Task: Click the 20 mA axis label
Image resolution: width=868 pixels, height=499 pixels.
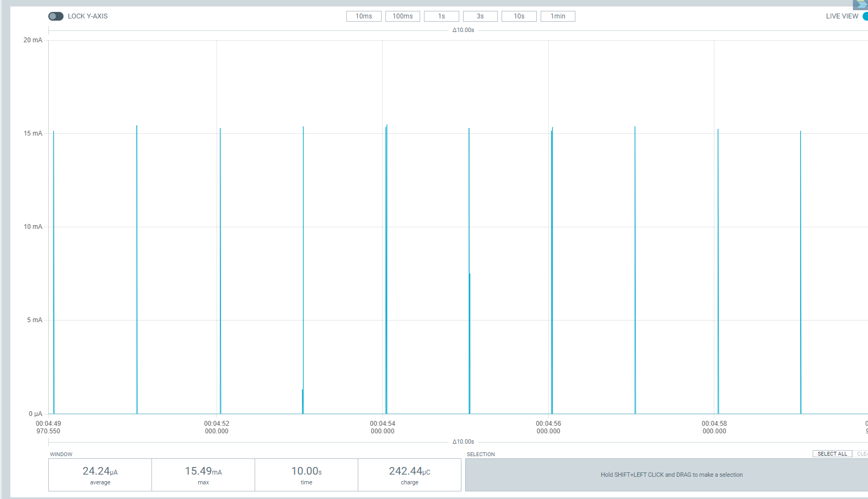Action: (33, 40)
